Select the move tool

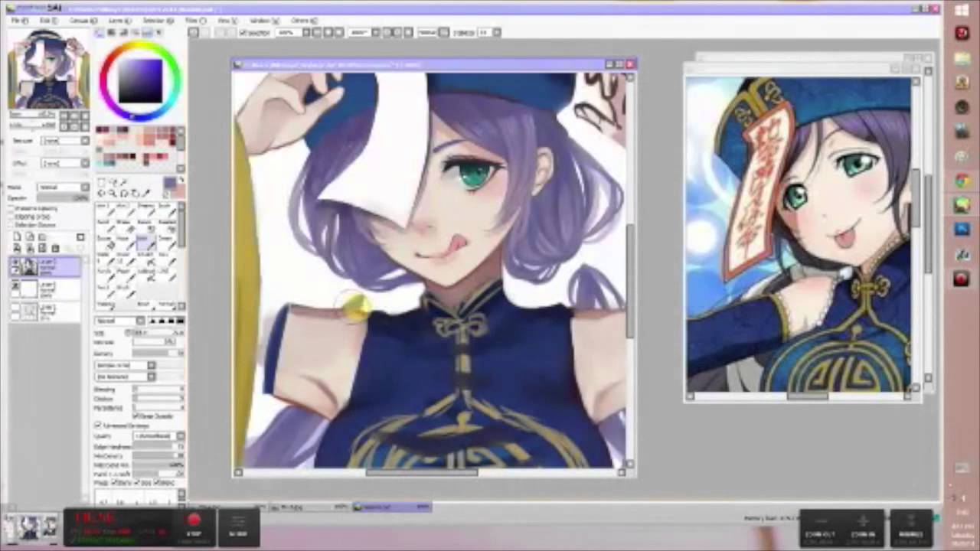102,193
